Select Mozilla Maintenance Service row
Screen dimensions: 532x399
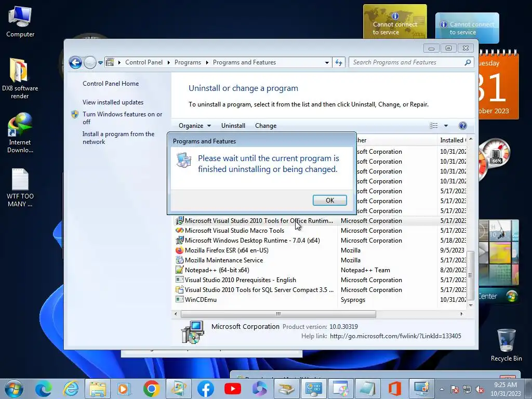[x=320, y=260]
